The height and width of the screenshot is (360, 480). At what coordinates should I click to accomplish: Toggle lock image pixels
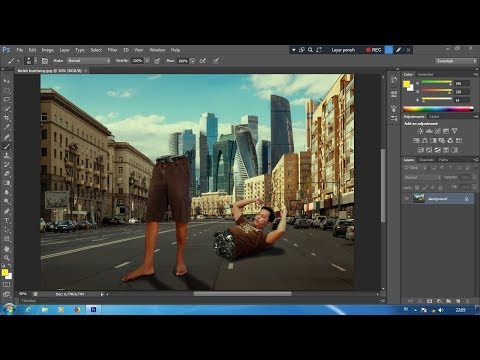point(425,188)
